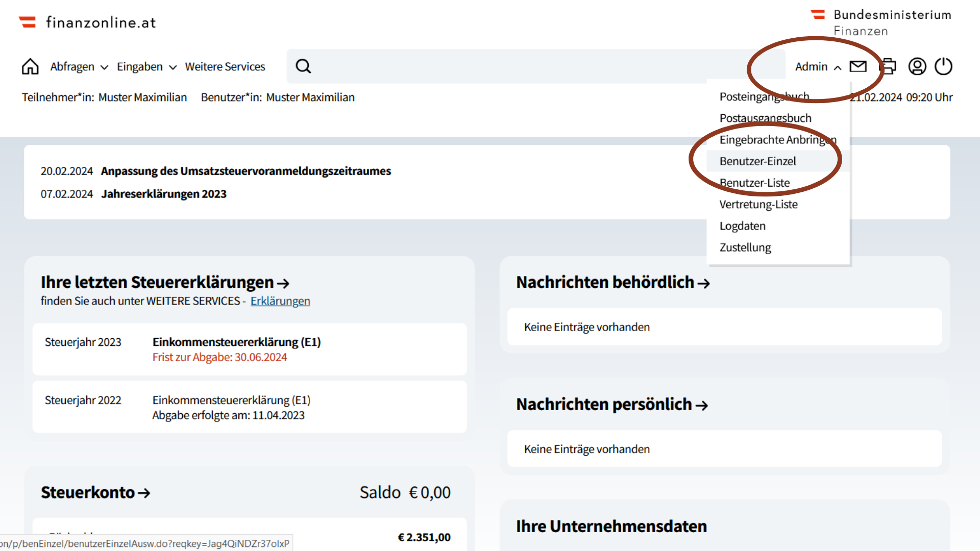Click the print/document icon
This screenshot has height=551, width=980.
(x=887, y=67)
